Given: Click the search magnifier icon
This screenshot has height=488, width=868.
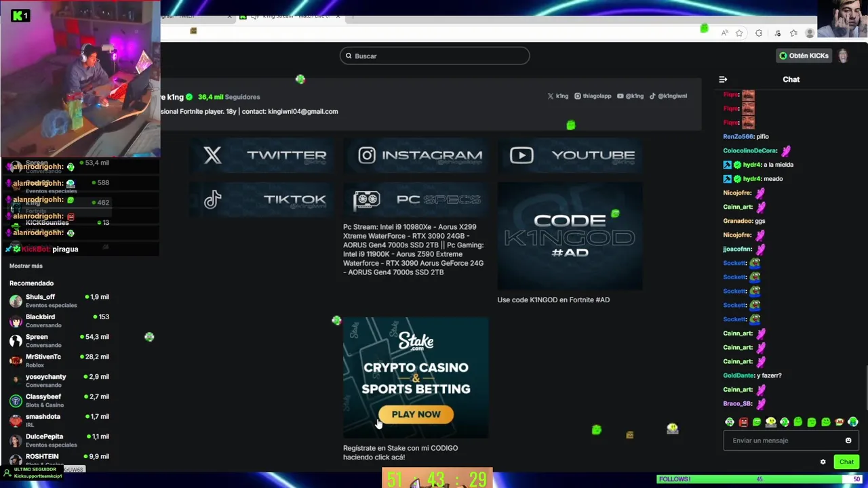Looking at the screenshot, I should tap(349, 56).
